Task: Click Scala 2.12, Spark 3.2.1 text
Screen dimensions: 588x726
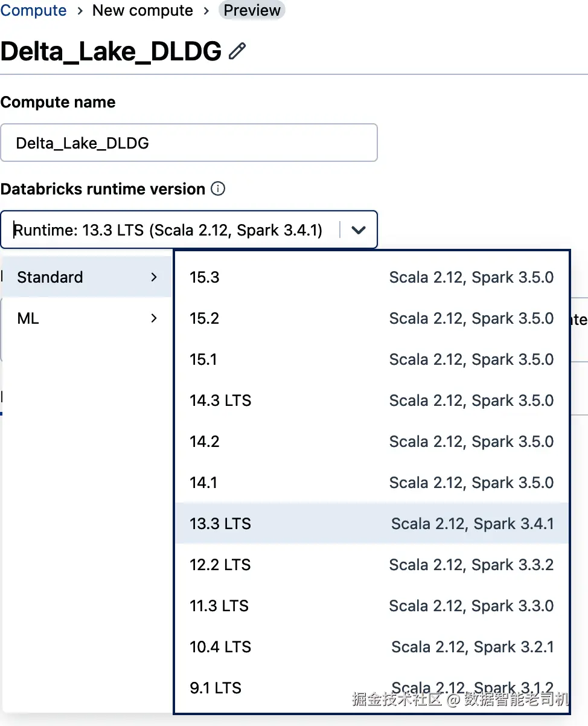Action: click(x=473, y=647)
